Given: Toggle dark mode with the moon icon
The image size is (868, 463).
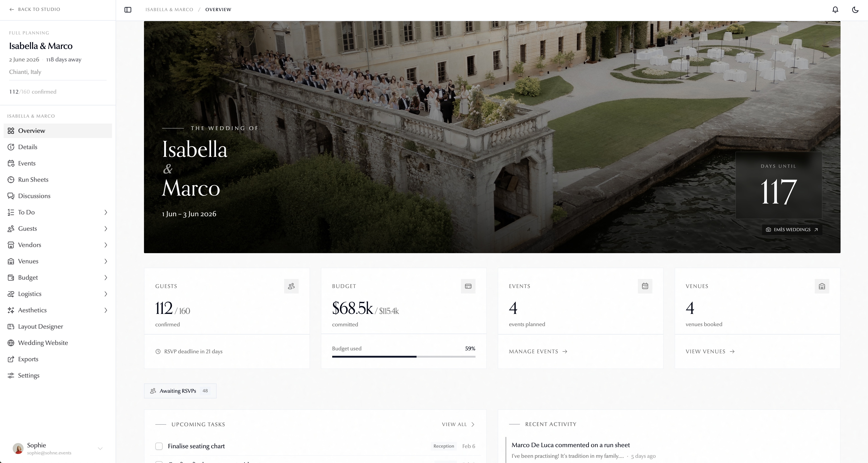Looking at the screenshot, I should 855,10.
